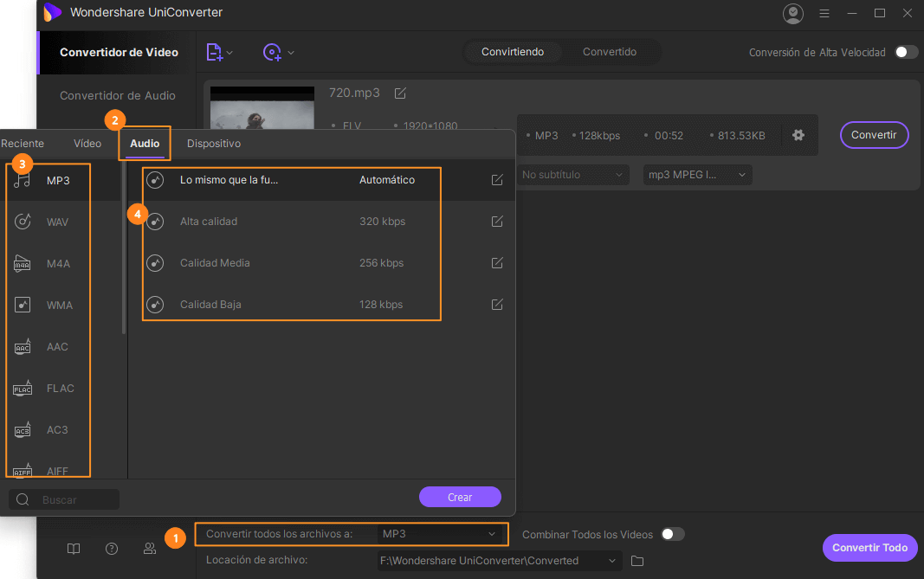Edit the Calidad Baja preset
The image size is (924, 579).
[497, 305]
